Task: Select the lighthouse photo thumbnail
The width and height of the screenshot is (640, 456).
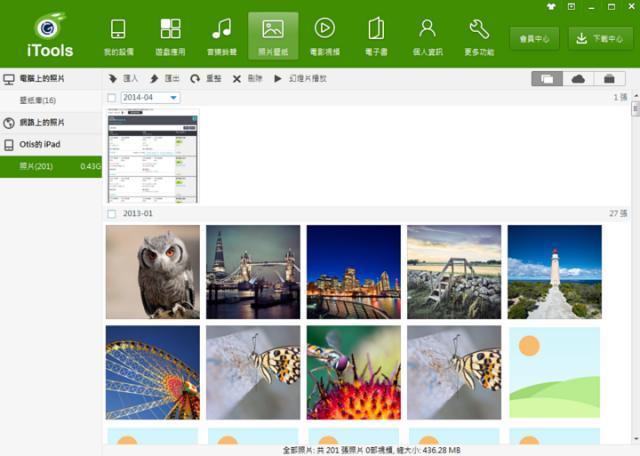Action: (554, 272)
